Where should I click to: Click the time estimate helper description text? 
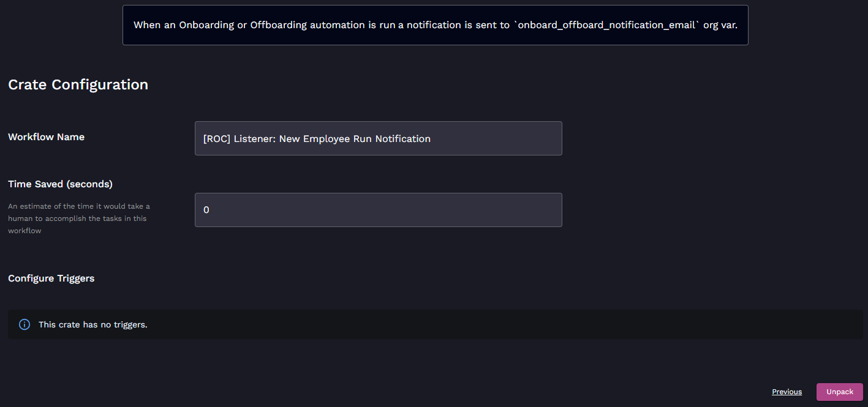[x=78, y=218]
